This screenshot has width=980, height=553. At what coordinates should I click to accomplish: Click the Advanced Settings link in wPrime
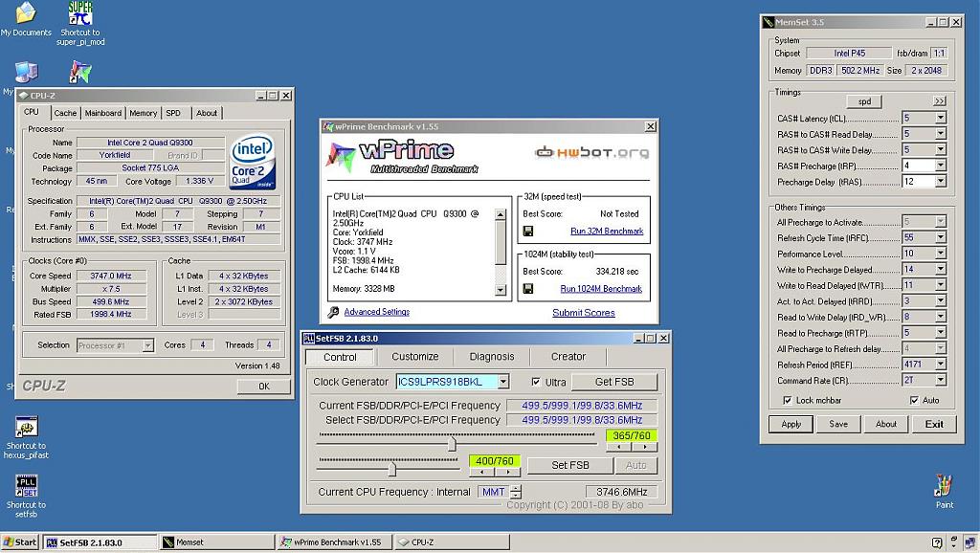tap(377, 312)
